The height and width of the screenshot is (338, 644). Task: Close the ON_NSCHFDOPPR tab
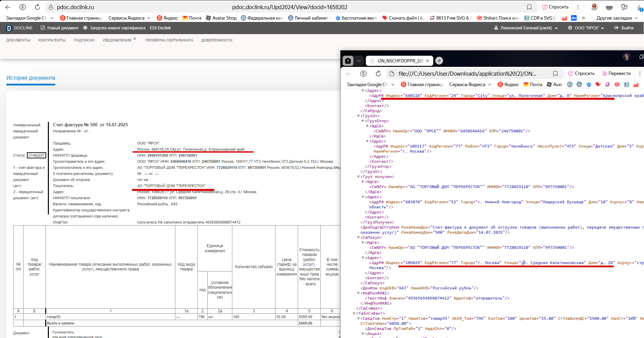428,61
